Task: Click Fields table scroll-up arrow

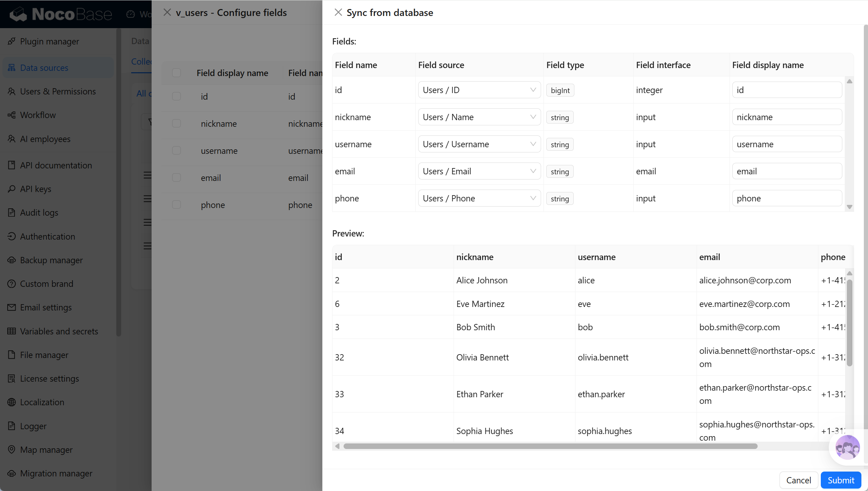Action: click(x=850, y=81)
